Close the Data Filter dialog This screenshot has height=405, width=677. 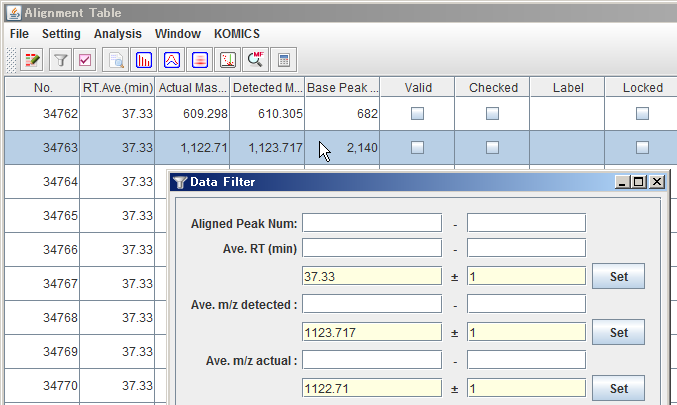point(657,182)
